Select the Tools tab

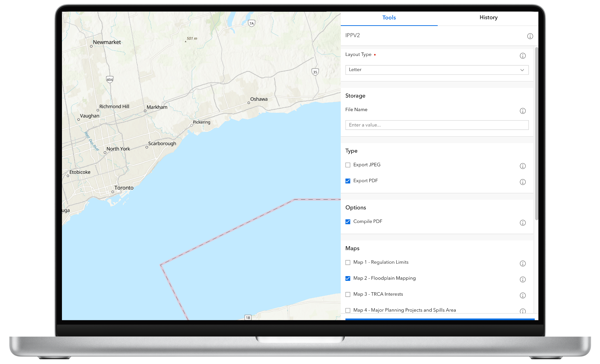389,18
